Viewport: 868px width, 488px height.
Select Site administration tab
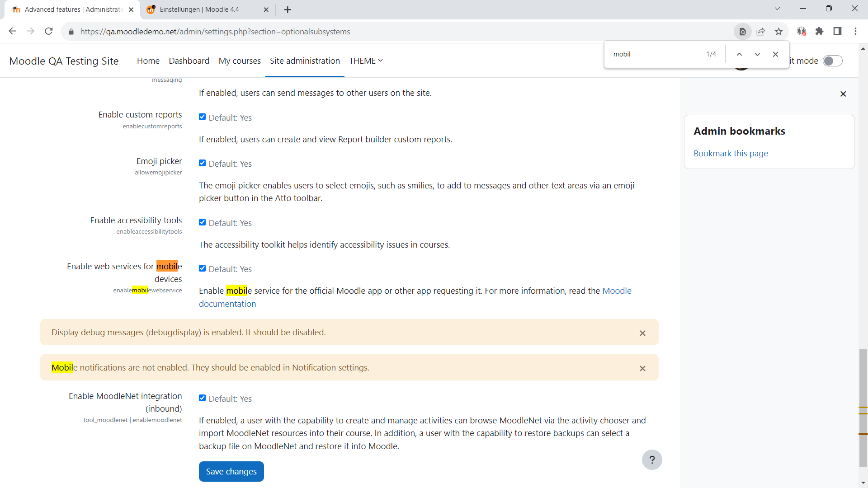coord(305,61)
